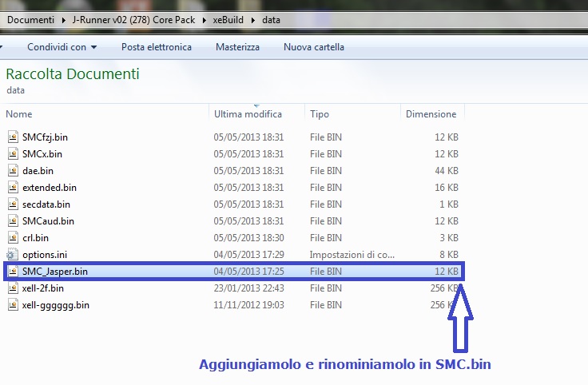The height and width of the screenshot is (385, 588).
Task: Sort files by the Nome column
Action: click(x=19, y=114)
